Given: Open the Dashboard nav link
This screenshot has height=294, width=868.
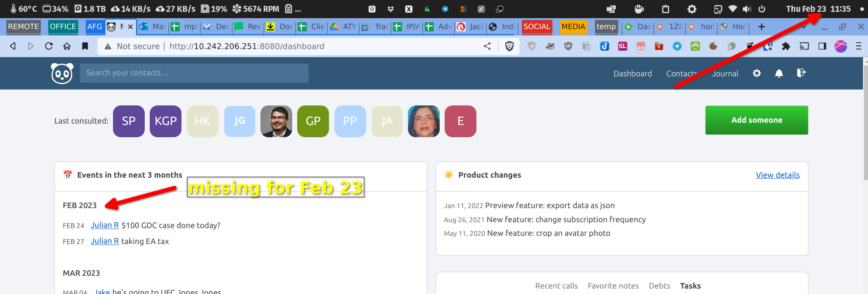Looking at the screenshot, I should tap(633, 74).
